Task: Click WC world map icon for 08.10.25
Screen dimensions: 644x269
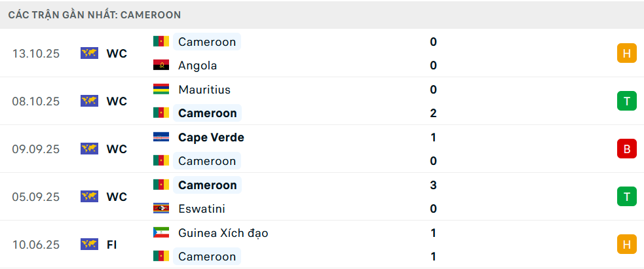Action: pos(89,101)
